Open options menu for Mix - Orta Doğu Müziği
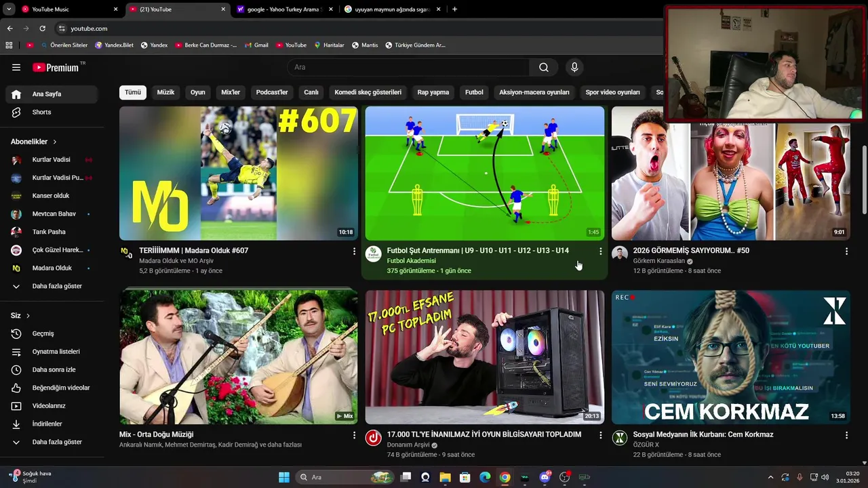Viewport: 868px width, 488px height. [354, 435]
